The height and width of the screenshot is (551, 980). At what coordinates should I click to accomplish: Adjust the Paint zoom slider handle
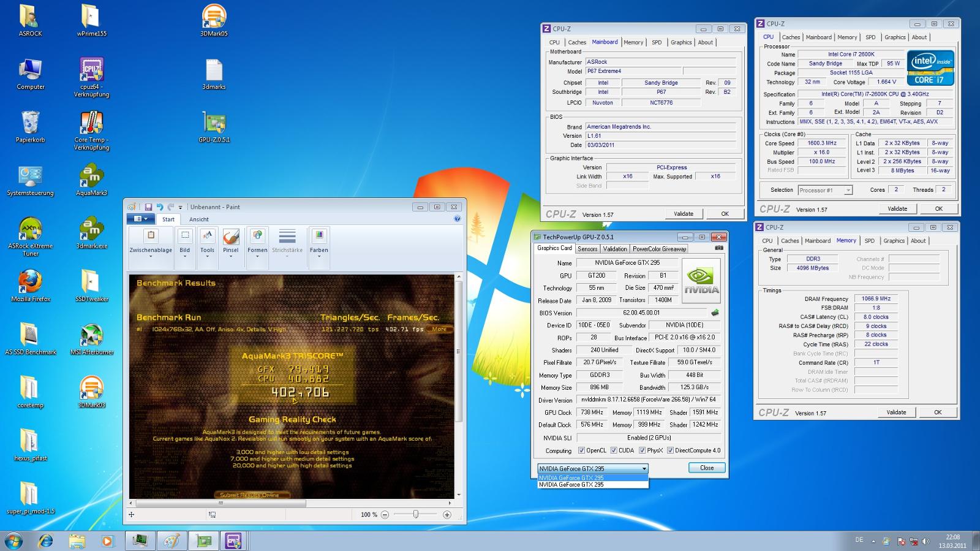click(416, 514)
